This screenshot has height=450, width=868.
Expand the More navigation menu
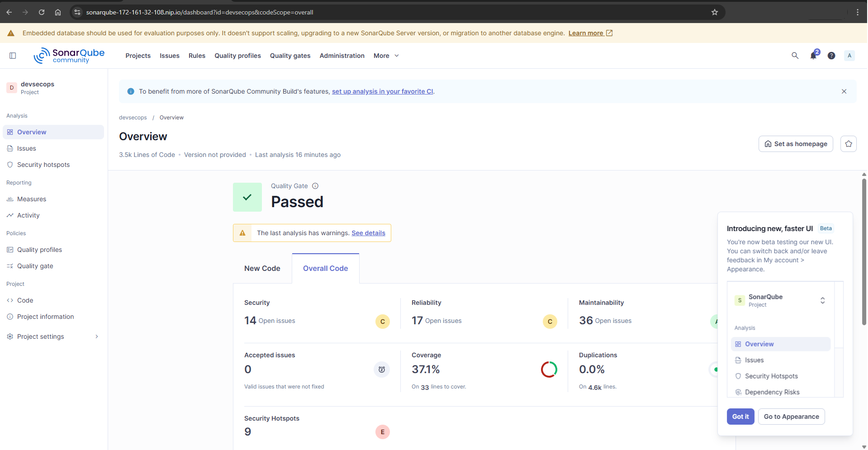(x=385, y=56)
